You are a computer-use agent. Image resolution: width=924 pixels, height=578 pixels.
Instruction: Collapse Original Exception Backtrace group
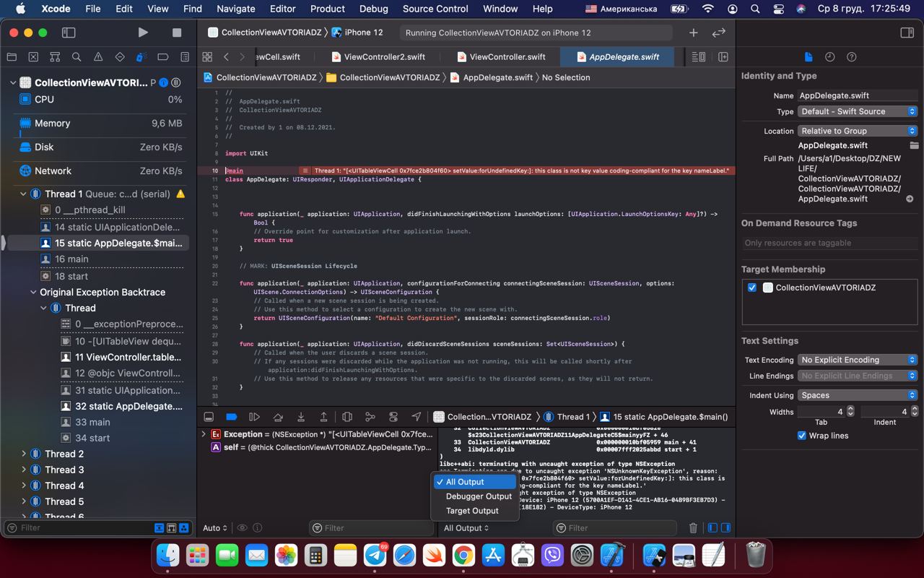pyautogui.click(x=33, y=292)
